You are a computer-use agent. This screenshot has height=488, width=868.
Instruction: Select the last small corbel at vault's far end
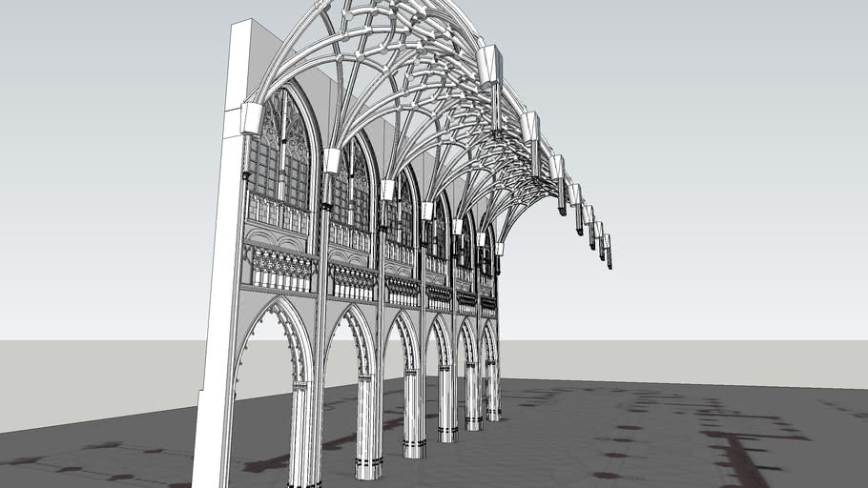tap(608, 250)
